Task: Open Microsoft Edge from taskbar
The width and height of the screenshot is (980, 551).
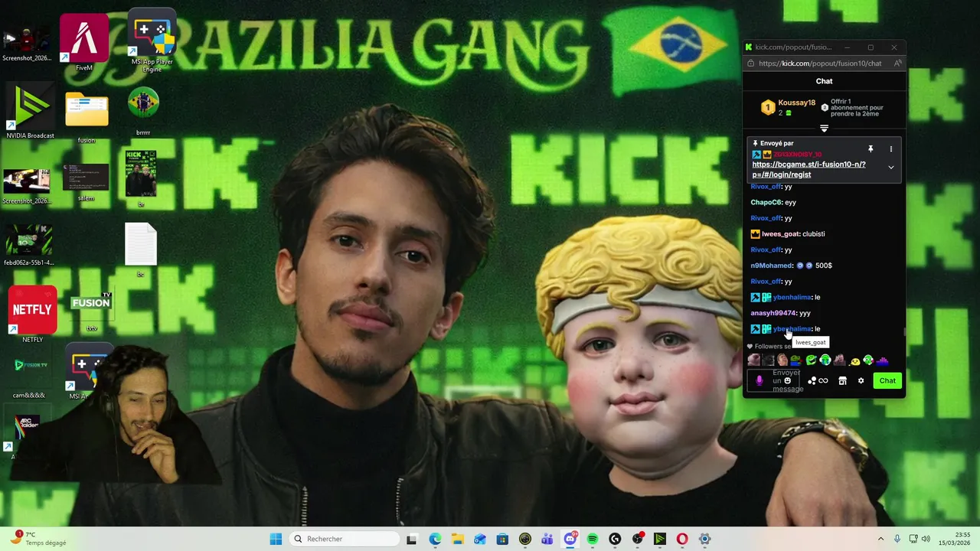Action: click(435, 539)
